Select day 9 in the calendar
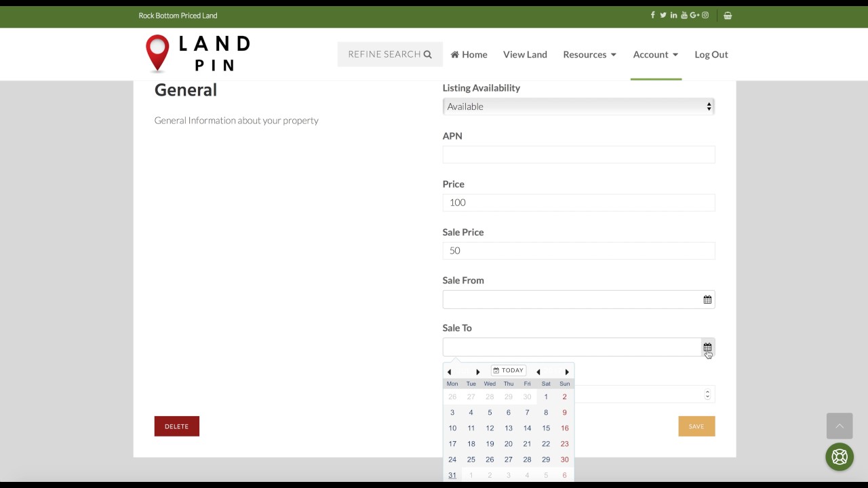The width and height of the screenshot is (868, 488). (564, 413)
